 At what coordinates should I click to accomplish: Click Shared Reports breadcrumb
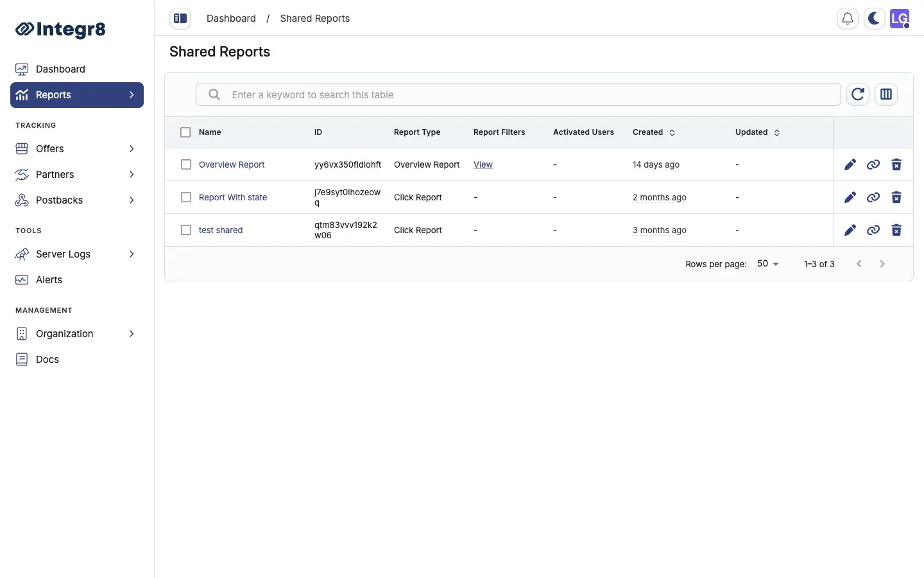coord(315,19)
